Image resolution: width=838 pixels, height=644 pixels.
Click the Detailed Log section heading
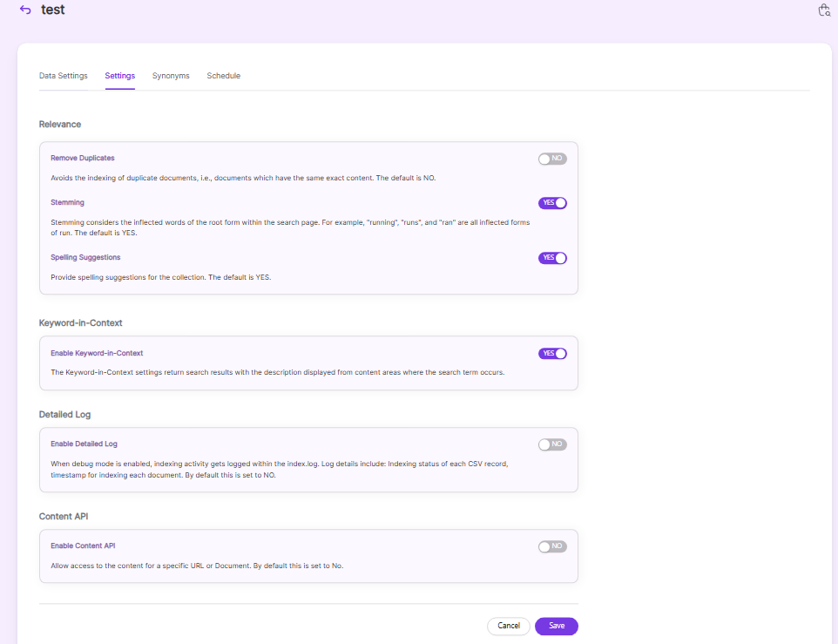click(x=64, y=414)
